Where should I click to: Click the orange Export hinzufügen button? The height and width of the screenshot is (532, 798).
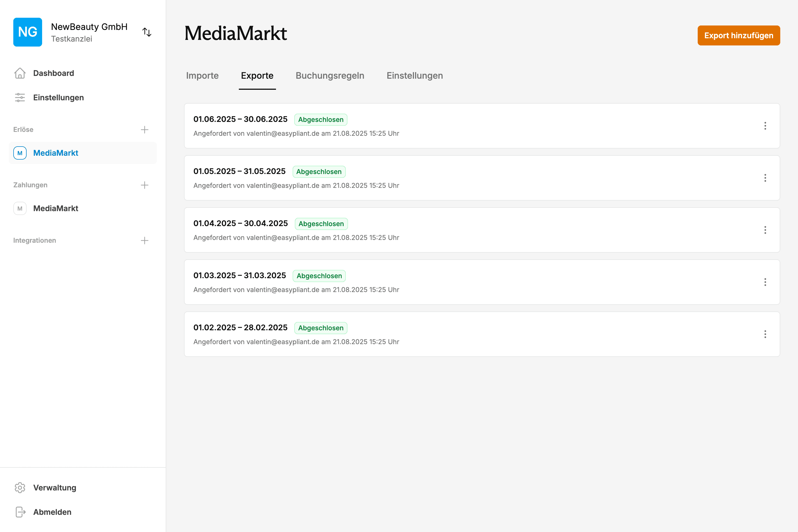point(739,35)
